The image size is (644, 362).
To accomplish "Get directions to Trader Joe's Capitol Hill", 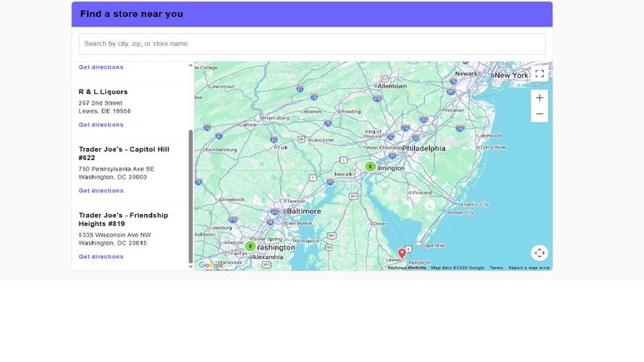I will tap(101, 191).
